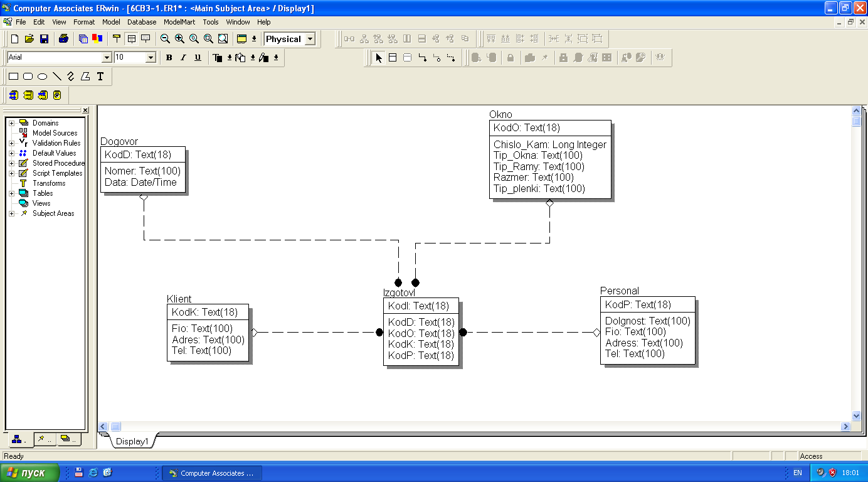
Task: Select the Table tool in toolbox
Action: pos(393,58)
